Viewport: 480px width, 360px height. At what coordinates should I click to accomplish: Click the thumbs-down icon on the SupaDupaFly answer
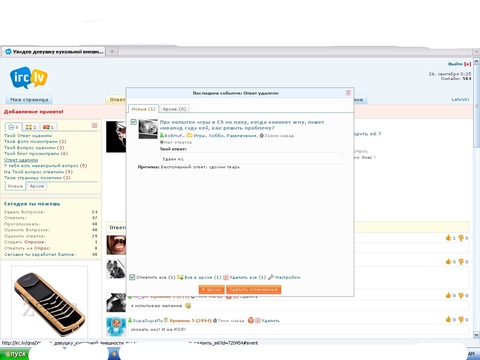point(461,319)
